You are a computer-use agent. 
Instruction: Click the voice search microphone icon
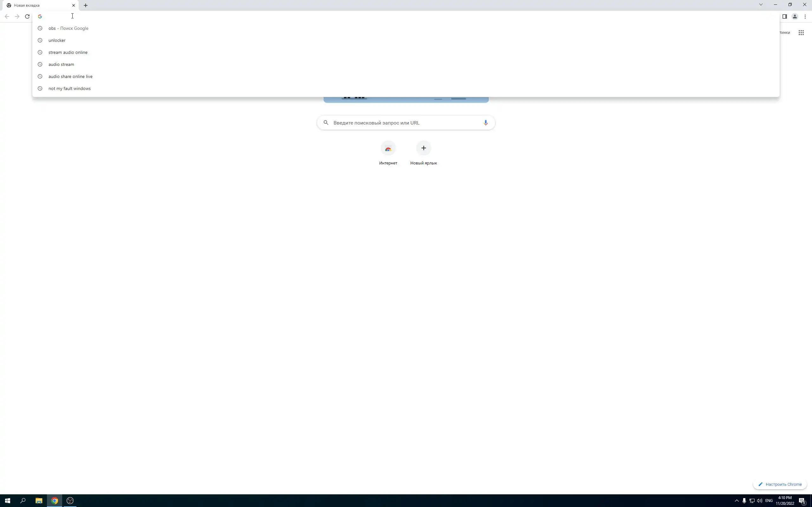click(486, 123)
